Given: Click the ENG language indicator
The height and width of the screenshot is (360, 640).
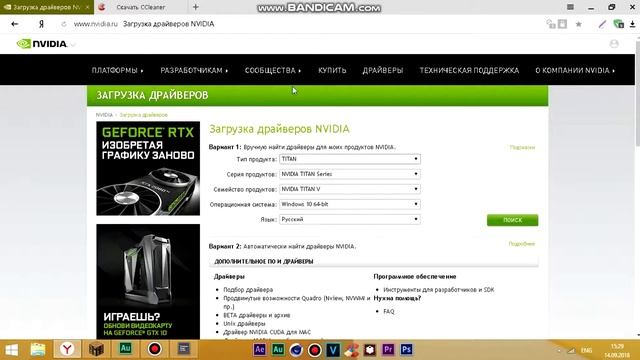Looking at the screenshot, I should (x=587, y=351).
